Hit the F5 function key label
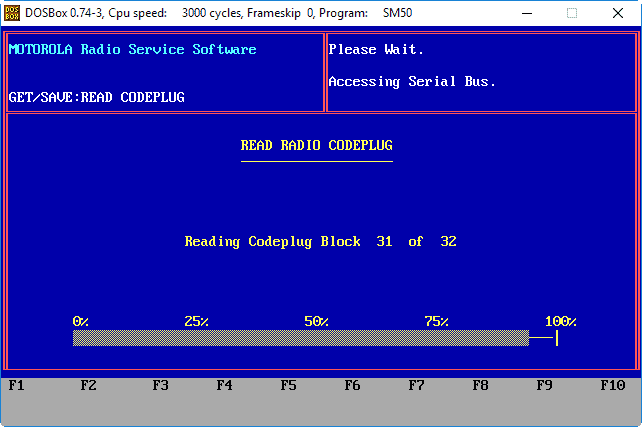The width and height of the screenshot is (642, 427). pos(288,385)
